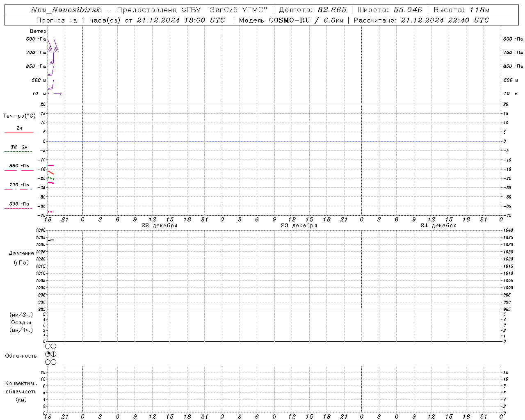The image size is (525, 420).
Task: Click the left-axis 1040 pressure tick label
Action: [41, 231]
